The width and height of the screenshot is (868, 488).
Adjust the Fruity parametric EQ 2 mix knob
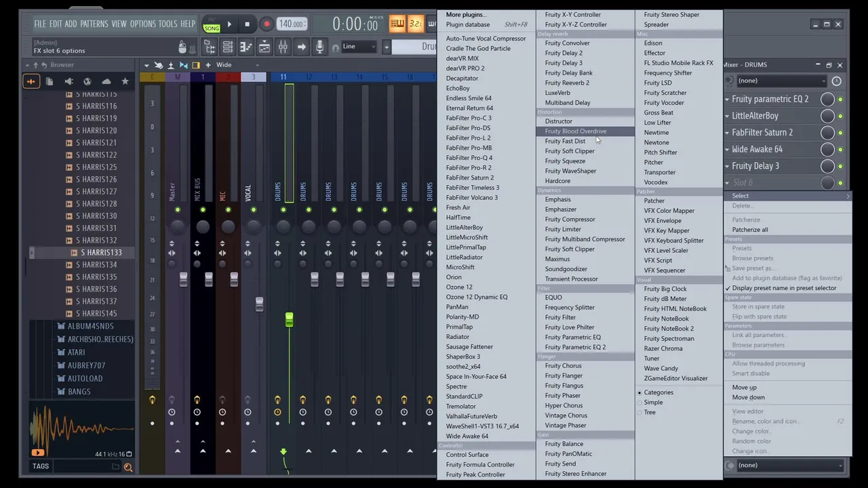827,100
